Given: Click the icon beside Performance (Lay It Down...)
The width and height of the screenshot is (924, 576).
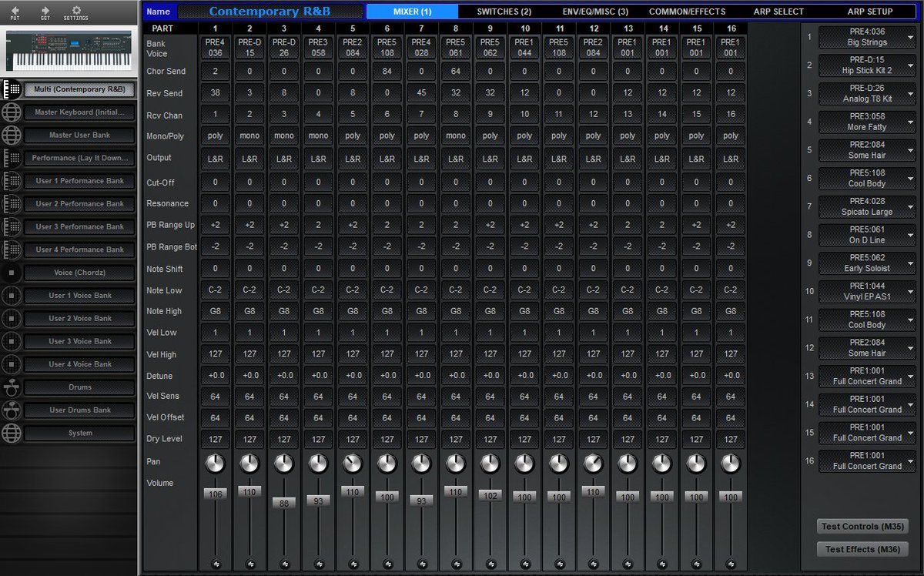Looking at the screenshot, I should (12, 158).
